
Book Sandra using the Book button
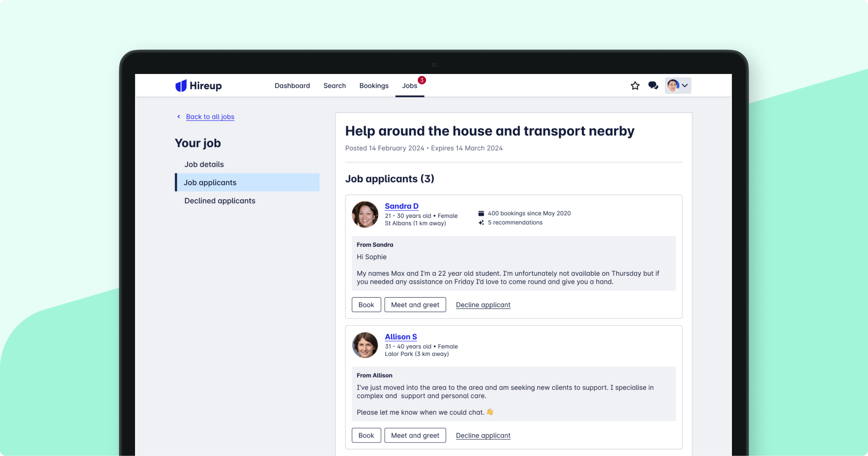point(366,305)
